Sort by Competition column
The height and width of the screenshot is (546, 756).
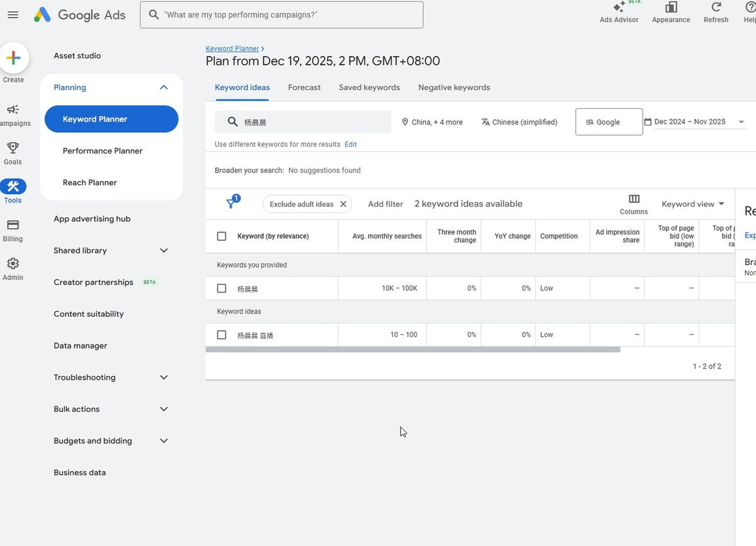[559, 236]
